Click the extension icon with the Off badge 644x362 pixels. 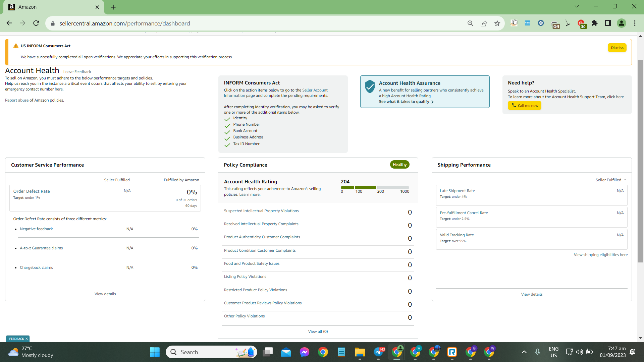pyautogui.click(x=555, y=24)
